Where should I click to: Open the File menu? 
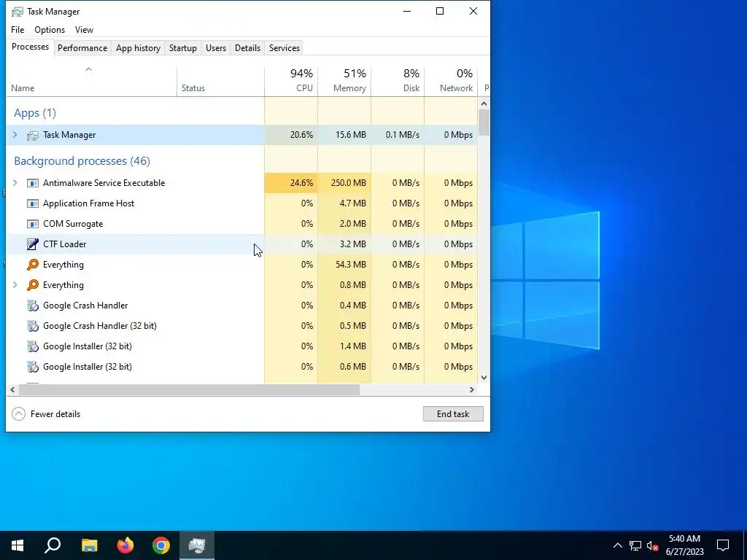point(18,29)
